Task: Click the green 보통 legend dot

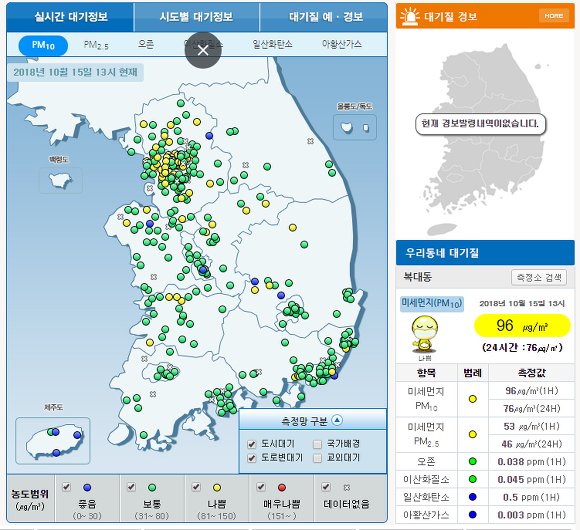Action: tap(152, 487)
